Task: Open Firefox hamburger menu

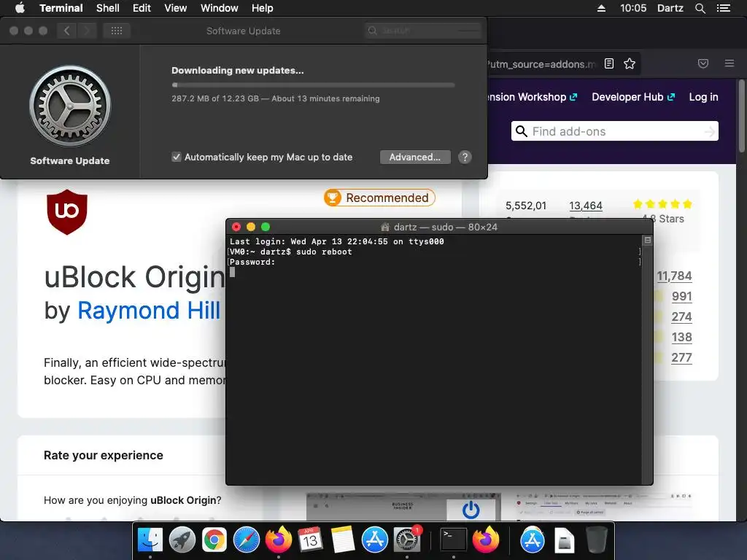Action: point(729,64)
